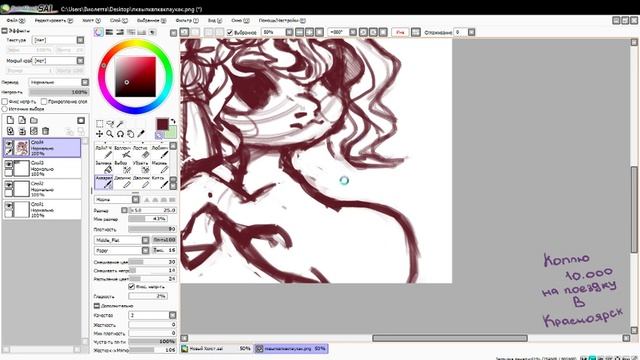Pick the Bucket fill tool
The height and width of the screenshot is (360, 640).
[x=104, y=167]
